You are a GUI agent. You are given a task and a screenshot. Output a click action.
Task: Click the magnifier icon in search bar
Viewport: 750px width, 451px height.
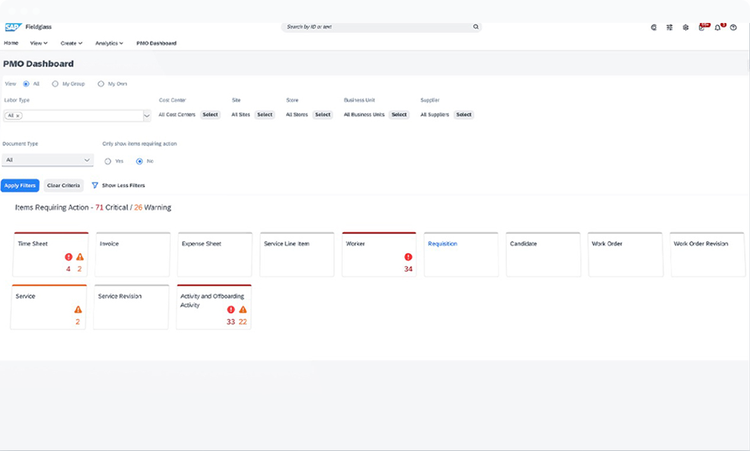click(x=476, y=27)
